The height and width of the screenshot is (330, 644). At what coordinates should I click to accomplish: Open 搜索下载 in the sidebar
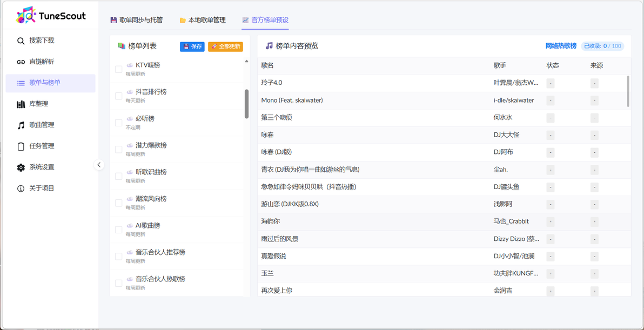[x=51, y=41]
